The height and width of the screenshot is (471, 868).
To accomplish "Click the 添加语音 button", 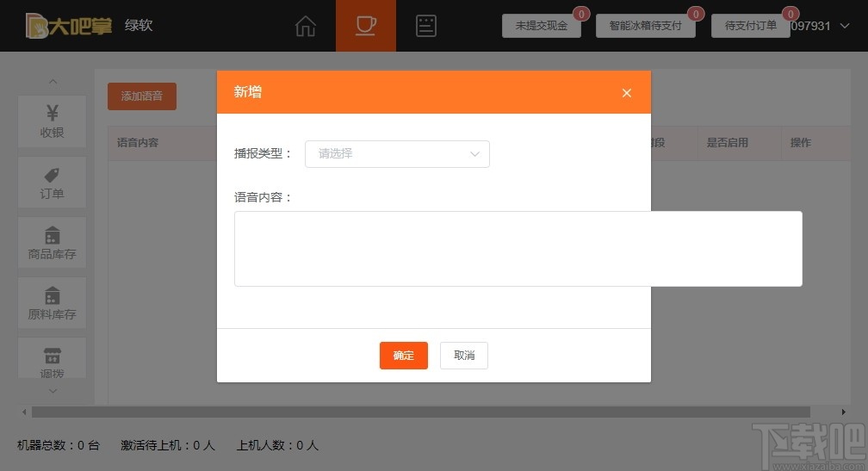I will pyautogui.click(x=142, y=96).
